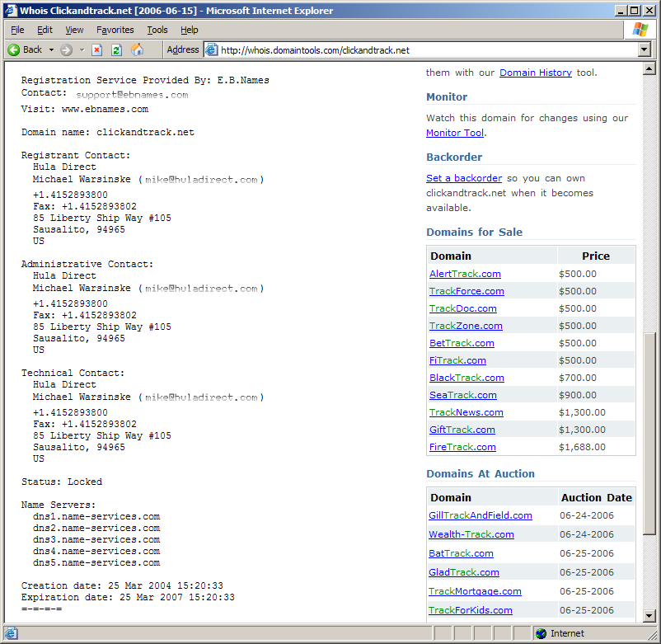Click the $700.00 price for BlackTrack.com
661x644 pixels.
pos(578,378)
